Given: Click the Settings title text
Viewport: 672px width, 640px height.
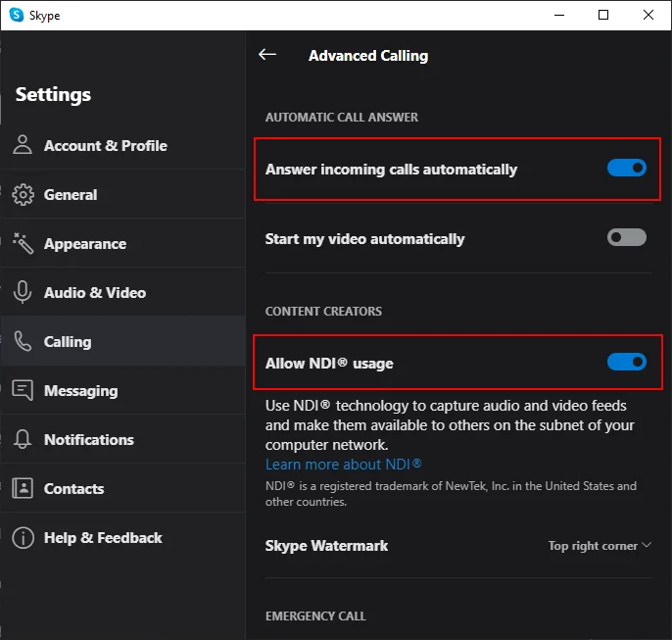Looking at the screenshot, I should (x=53, y=95).
